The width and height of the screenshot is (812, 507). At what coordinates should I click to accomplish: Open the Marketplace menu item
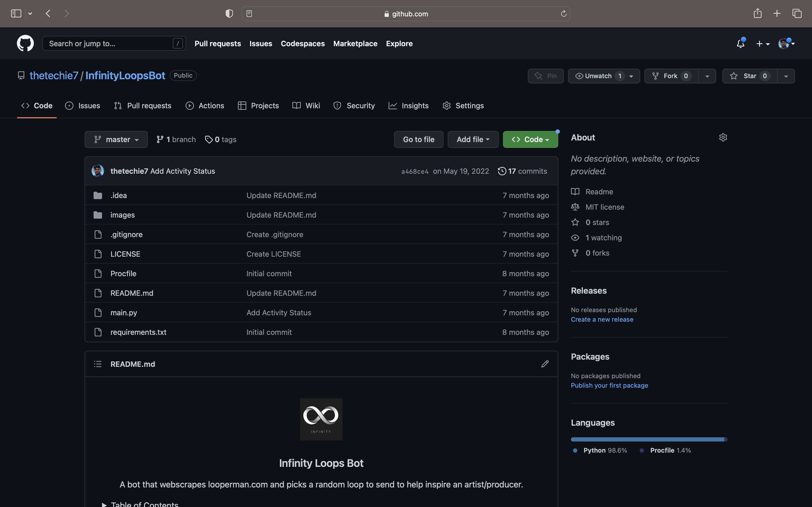point(355,43)
